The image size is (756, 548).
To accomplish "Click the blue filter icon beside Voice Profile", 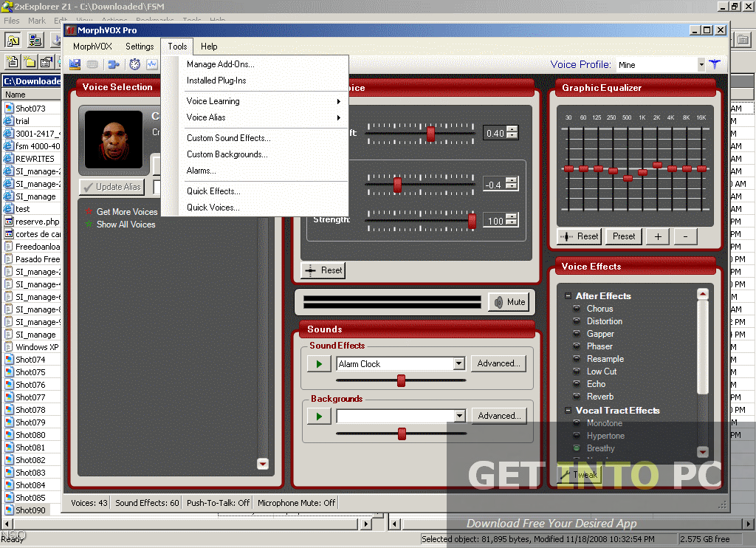I will pyautogui.click(x=715, y=64).
